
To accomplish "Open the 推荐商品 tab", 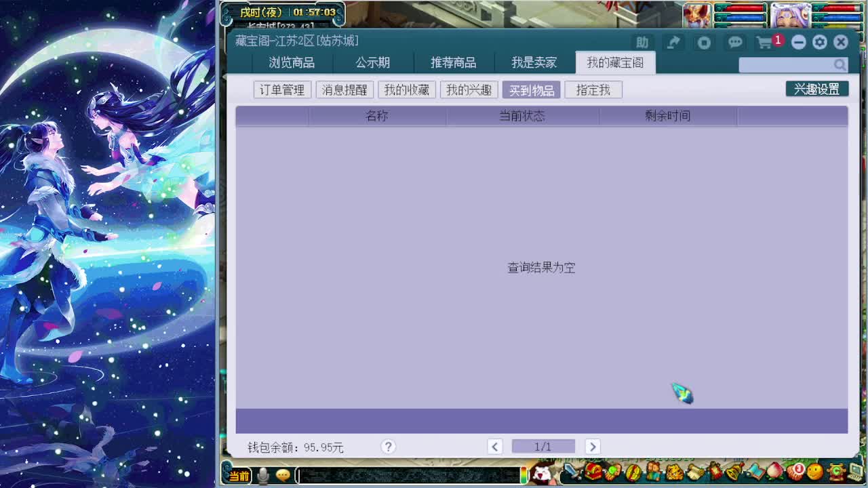I will point(454,62).
